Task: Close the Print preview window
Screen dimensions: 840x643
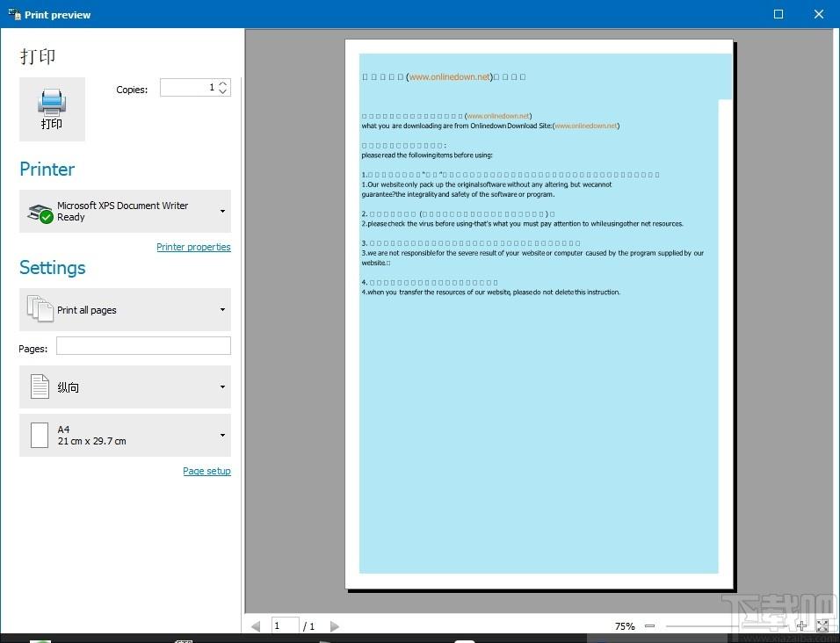Action: point(819,14)
